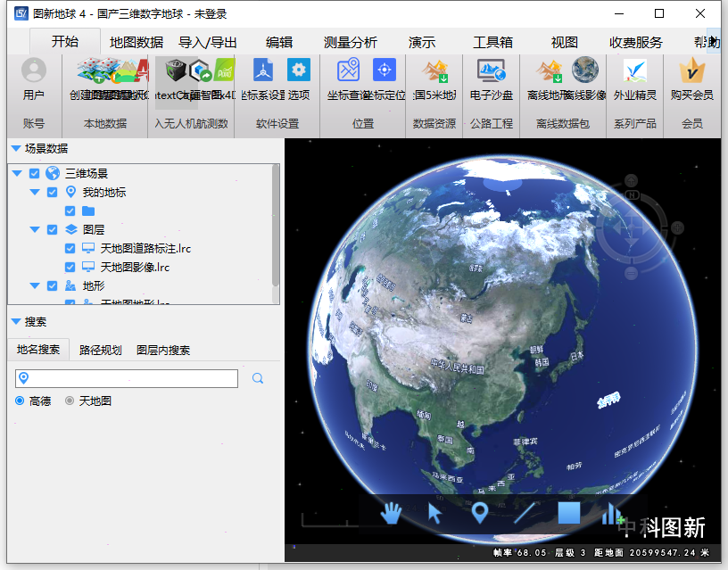Collapse the 三维场景 tree node
The image size is (728, 570).
point(17,174)
